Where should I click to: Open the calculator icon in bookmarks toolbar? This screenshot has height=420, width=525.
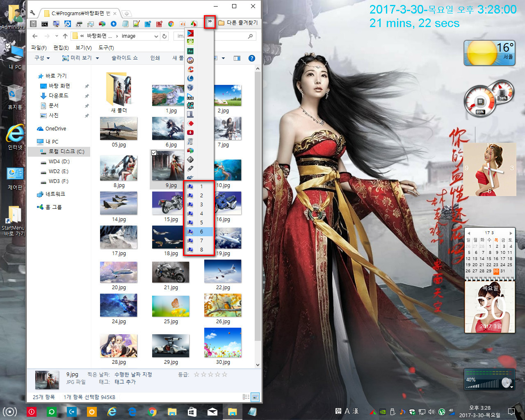point(33,24)
